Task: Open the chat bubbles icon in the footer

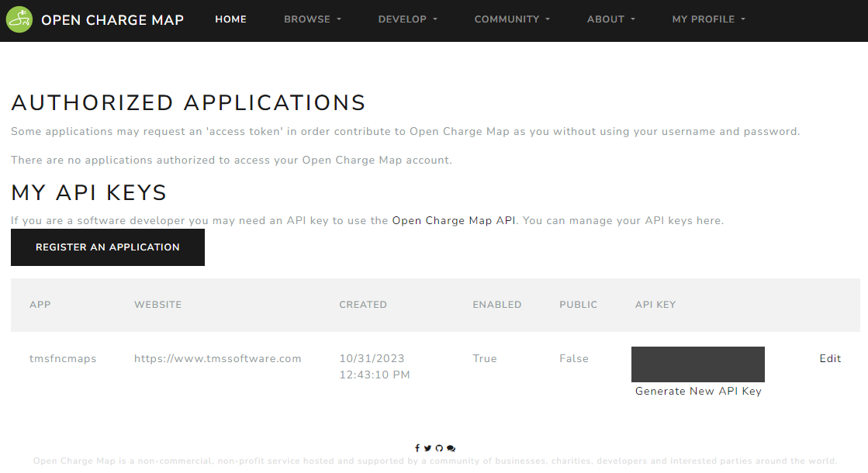Action: pos(451,448)
